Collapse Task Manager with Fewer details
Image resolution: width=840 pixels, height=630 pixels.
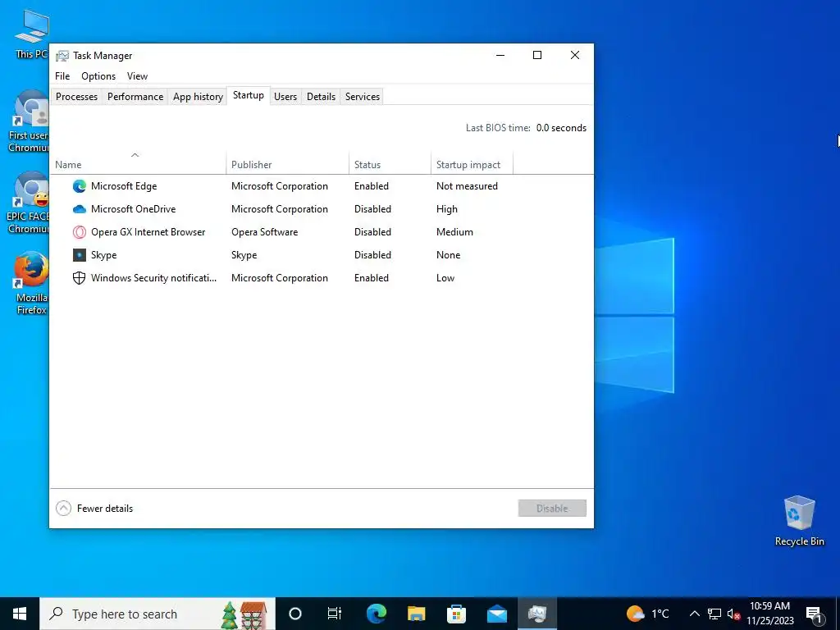pos(94,508)
